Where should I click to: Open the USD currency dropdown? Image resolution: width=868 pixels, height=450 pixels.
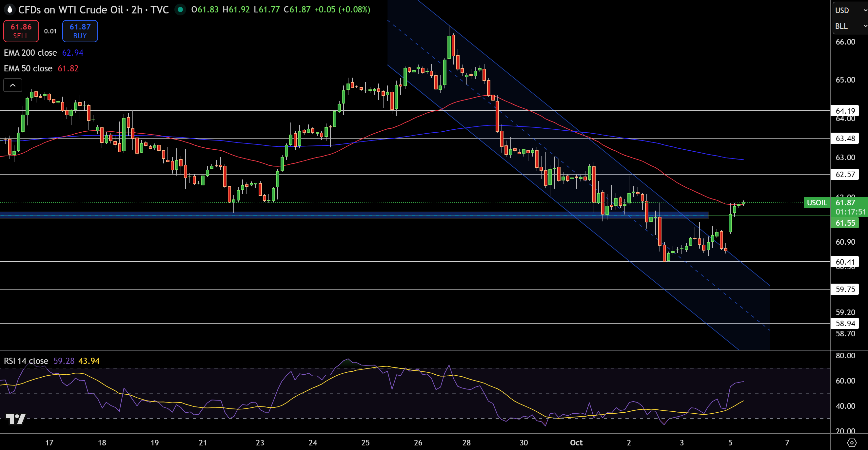click(x=851, y=10)
